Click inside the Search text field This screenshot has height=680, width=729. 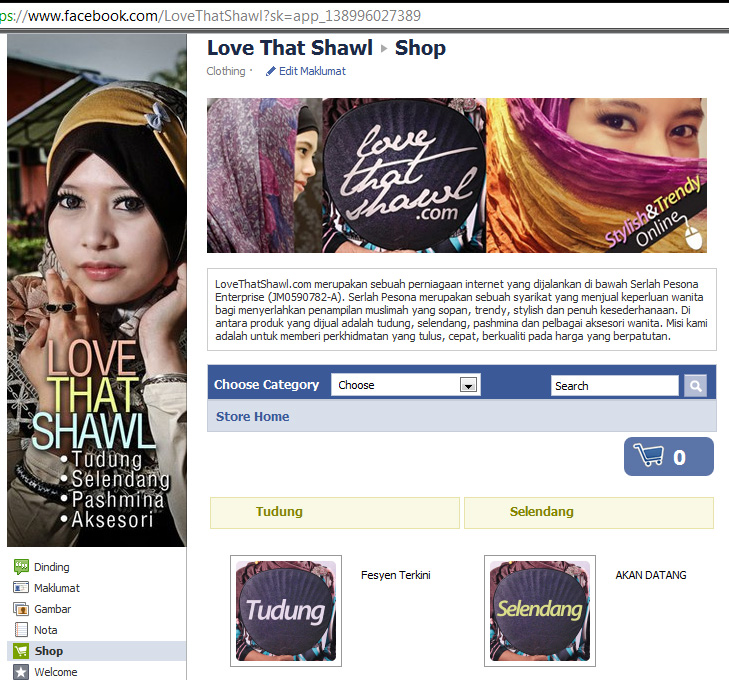click(615, 386)
